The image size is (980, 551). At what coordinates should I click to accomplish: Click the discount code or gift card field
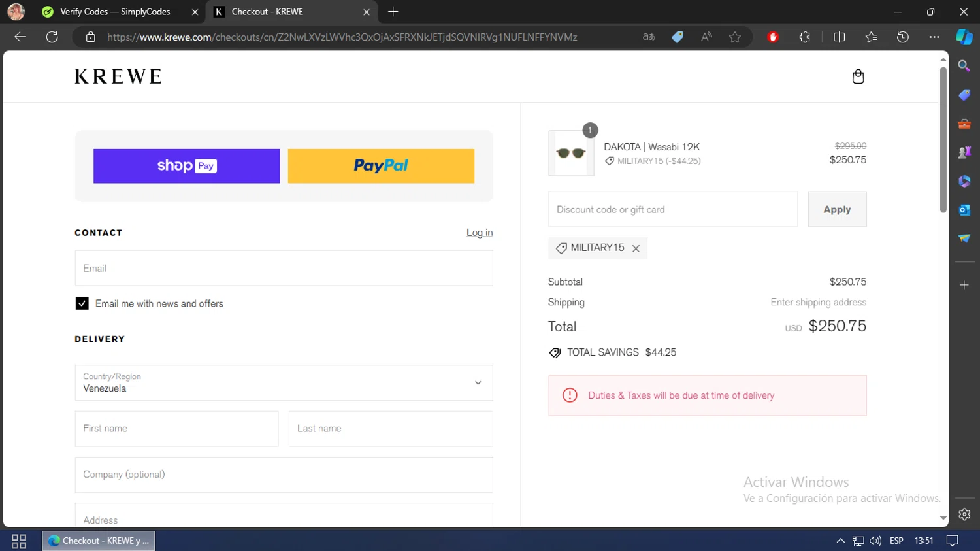point(673,209)
